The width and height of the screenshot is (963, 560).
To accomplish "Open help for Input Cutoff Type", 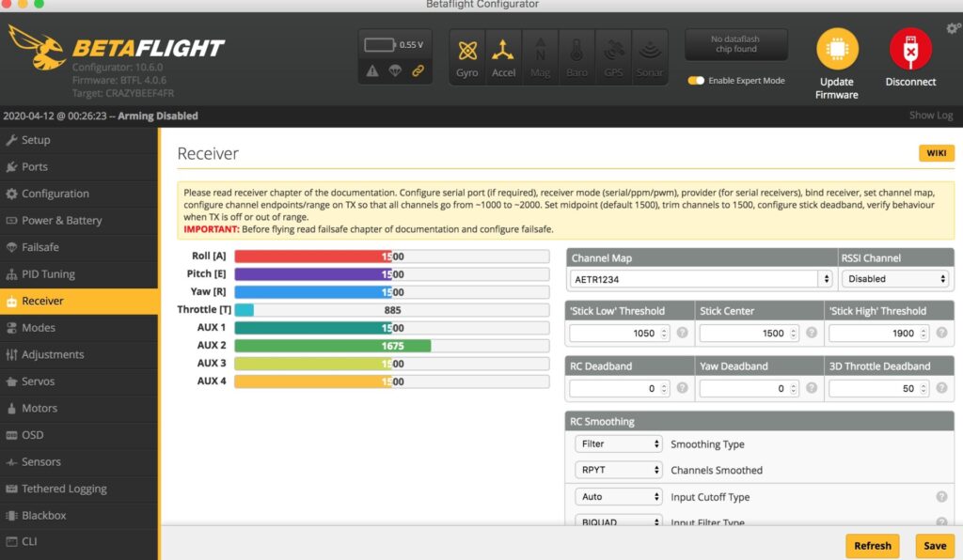I will coord(941,497).
